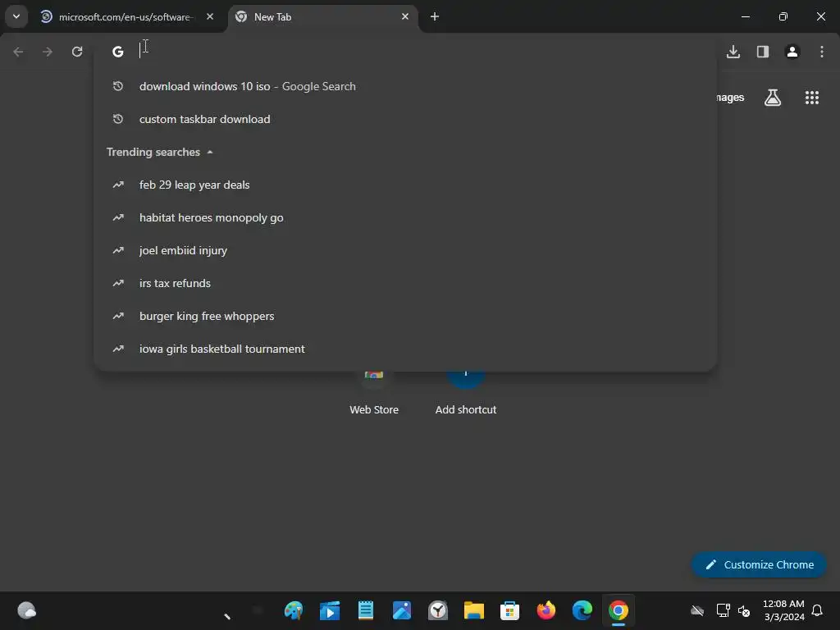This screenshot has width=840, height=630.
Task: Select suggestion custom taskbar download
Action: (405, 119)
